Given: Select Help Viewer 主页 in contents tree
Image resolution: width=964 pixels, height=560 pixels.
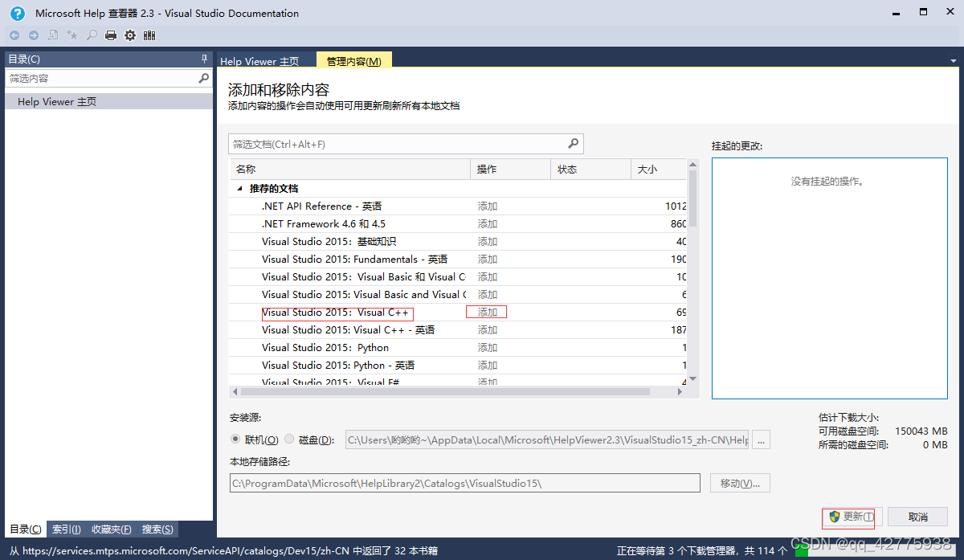Looking at the screenshot, I should click(x=108, y=102).
